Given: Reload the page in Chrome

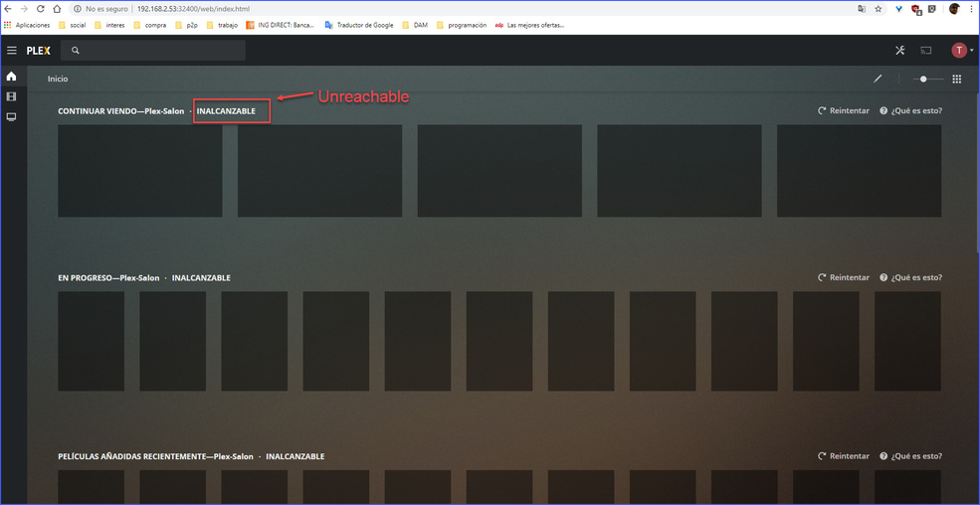Looking at the screenshot, I should (x=41, y=9).
